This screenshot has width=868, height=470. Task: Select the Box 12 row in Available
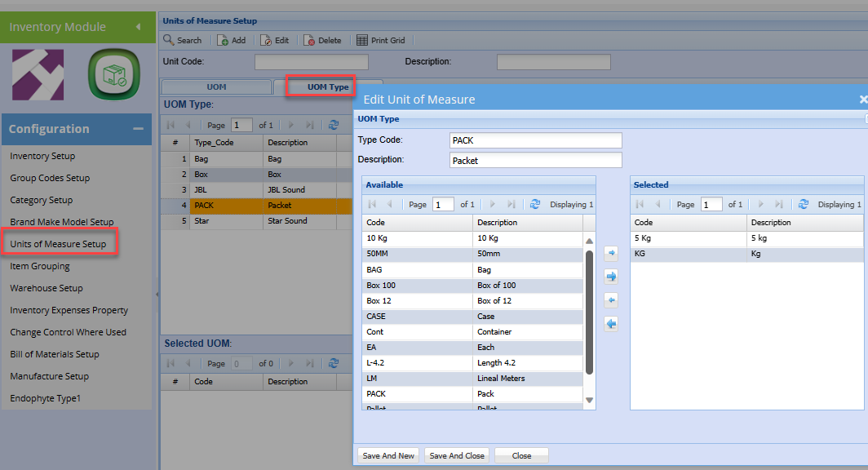click(418, 301)
